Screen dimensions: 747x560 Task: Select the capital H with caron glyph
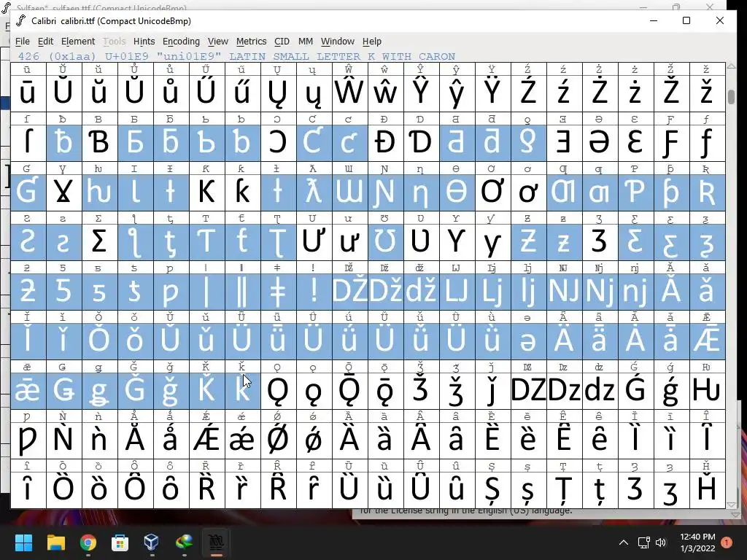(706, 489)
